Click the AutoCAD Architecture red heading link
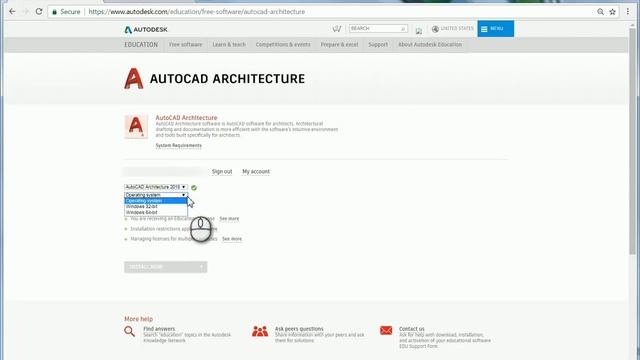640x360 pixels. pos(186,118)
